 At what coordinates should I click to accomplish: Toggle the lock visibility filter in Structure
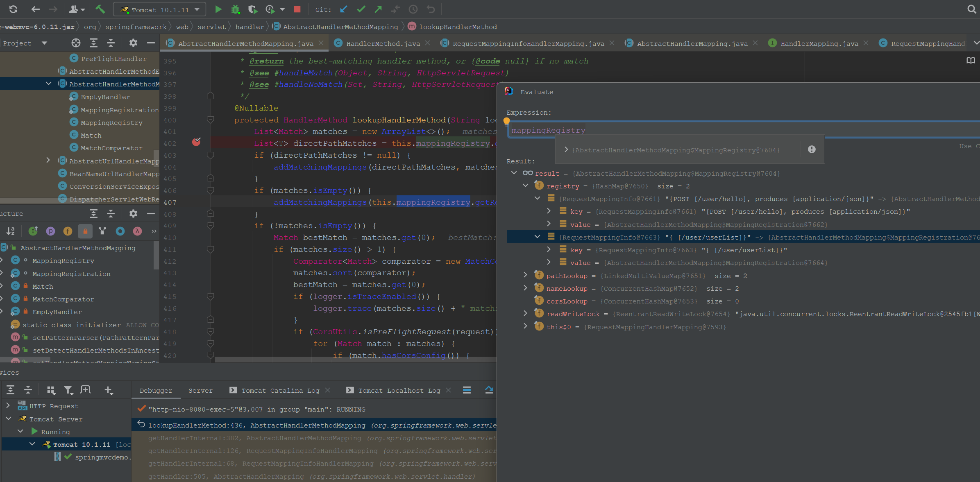pos(85,231)
